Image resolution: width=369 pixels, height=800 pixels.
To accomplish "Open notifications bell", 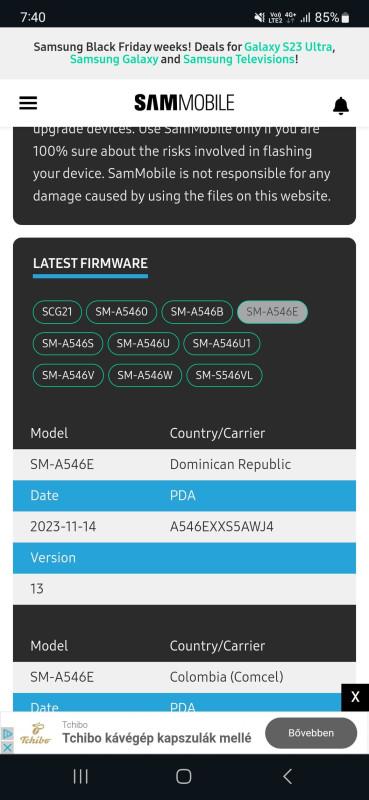I will click(341, 106).
